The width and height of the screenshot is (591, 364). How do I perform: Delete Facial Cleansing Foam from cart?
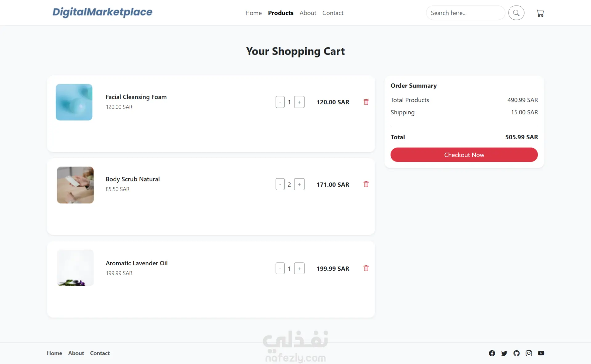pos(366,102)
